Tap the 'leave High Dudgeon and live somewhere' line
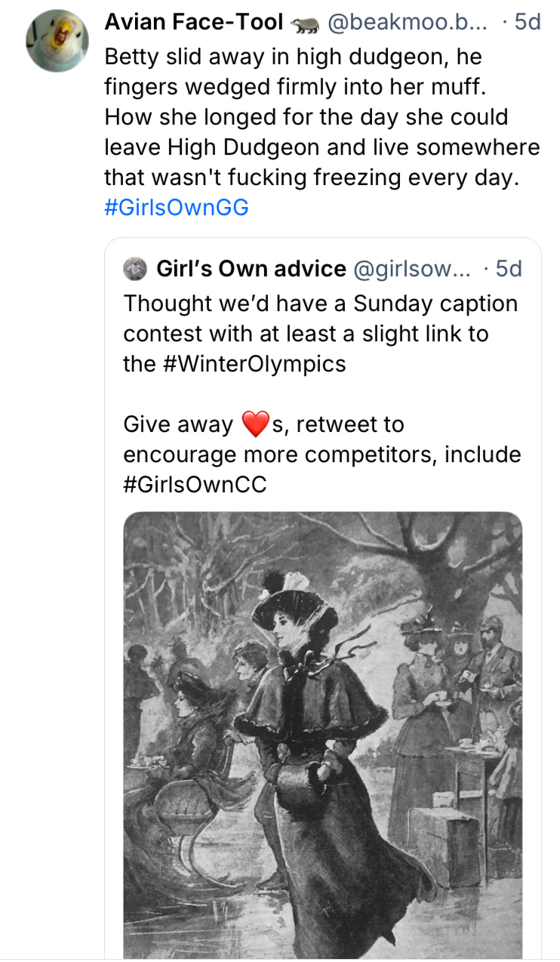The height and width of the screenshot is (962, 560). click(322, 147)
